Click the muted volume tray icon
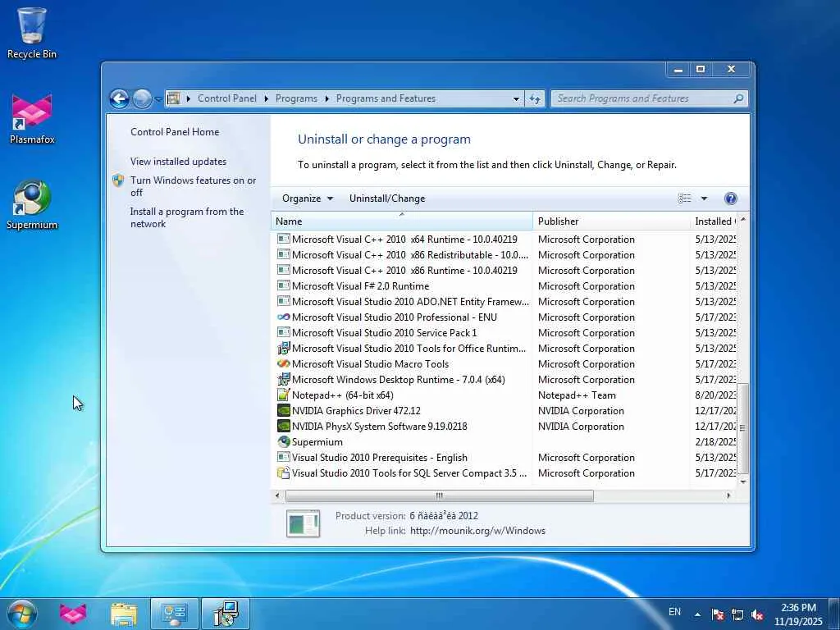The height and width of the screenshot is (630, 840). [x=757, y=614]
